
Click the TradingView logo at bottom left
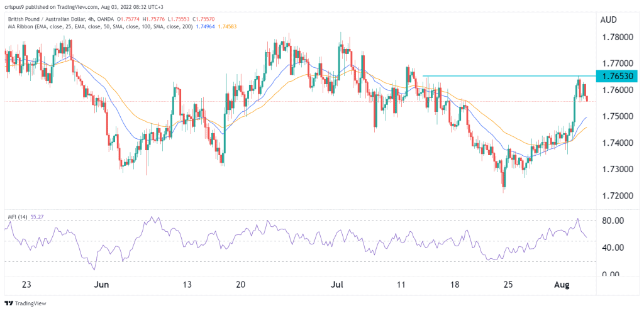coord(25,303)
